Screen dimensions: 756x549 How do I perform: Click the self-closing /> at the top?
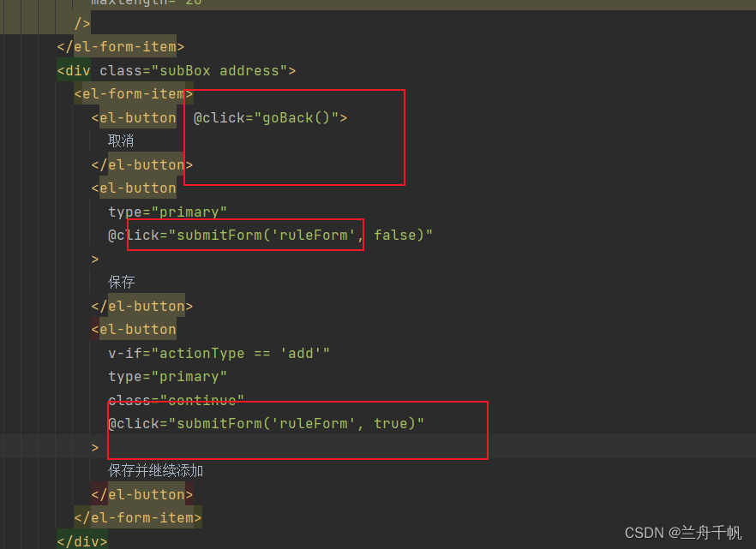point(82,23)
